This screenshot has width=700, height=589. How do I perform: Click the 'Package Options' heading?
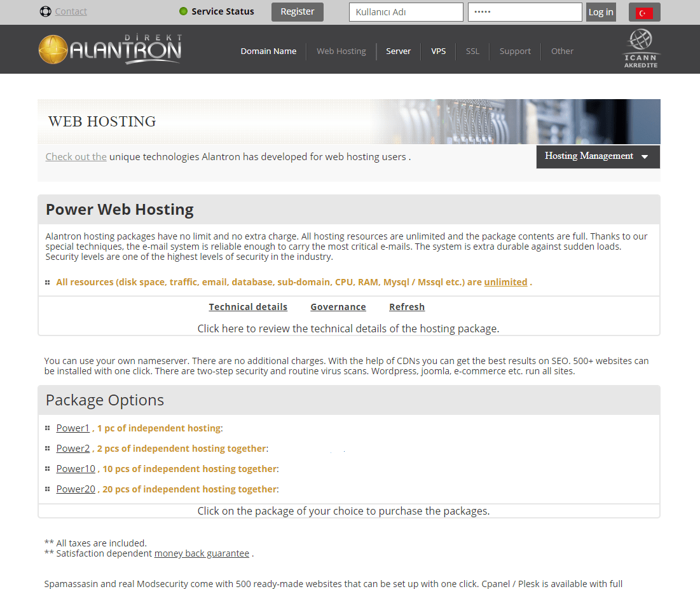[105, 400]
